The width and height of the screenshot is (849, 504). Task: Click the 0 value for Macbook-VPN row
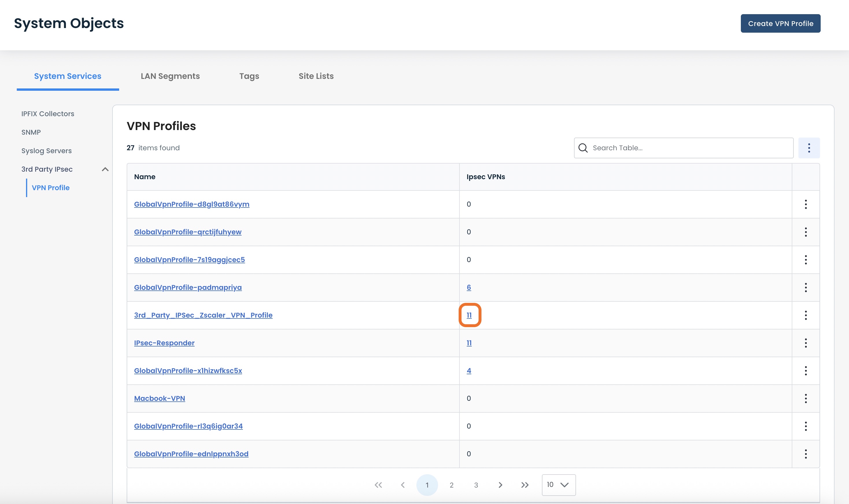tap(468, 399)
